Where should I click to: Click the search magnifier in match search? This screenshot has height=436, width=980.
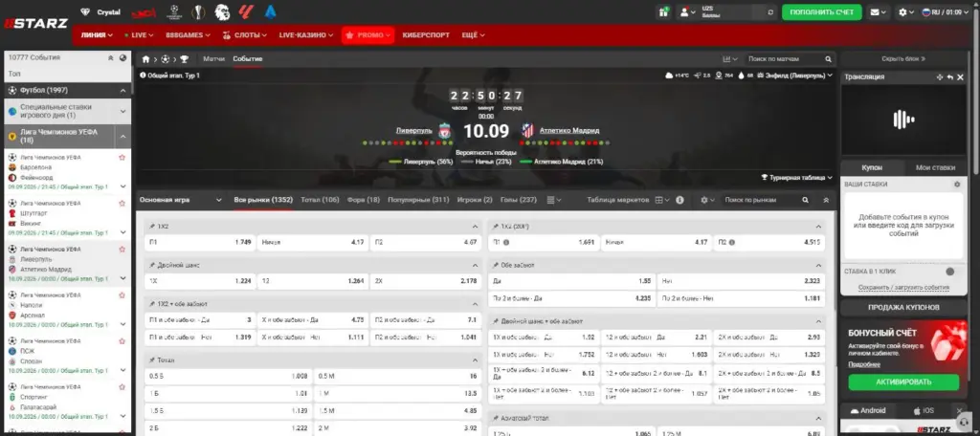point(828,59)
